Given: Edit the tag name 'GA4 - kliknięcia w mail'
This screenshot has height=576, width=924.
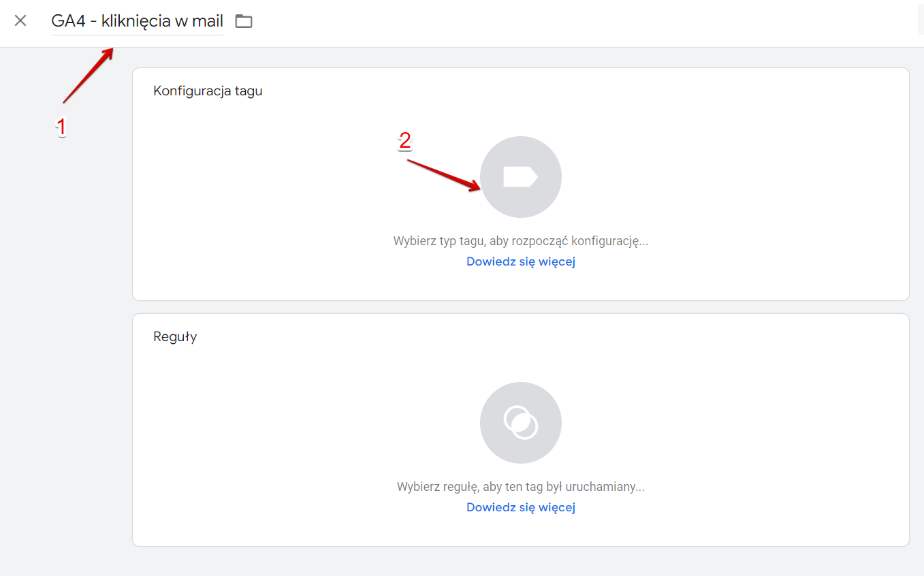Looking at the screenshot, I should [x=137, y=21].
